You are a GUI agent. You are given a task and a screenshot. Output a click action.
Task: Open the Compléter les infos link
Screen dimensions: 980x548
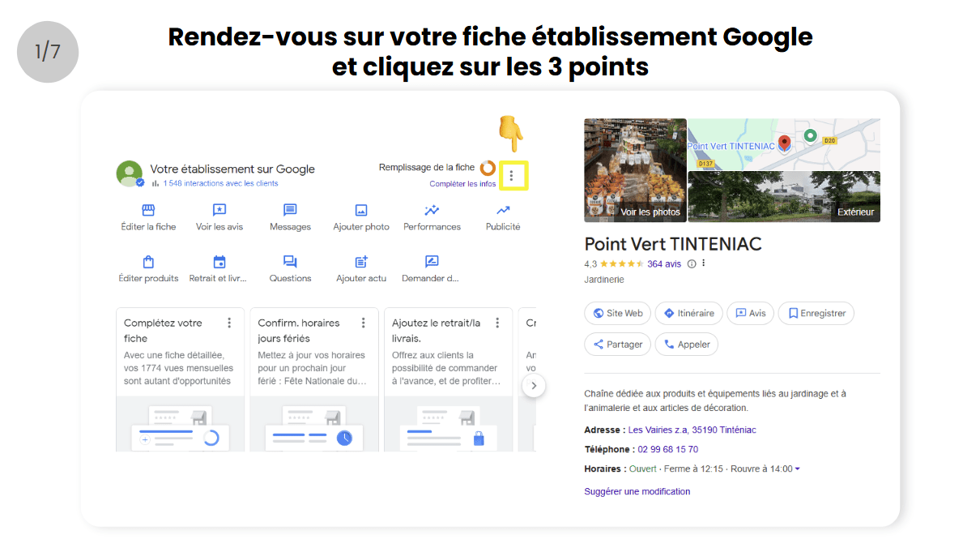463,184
